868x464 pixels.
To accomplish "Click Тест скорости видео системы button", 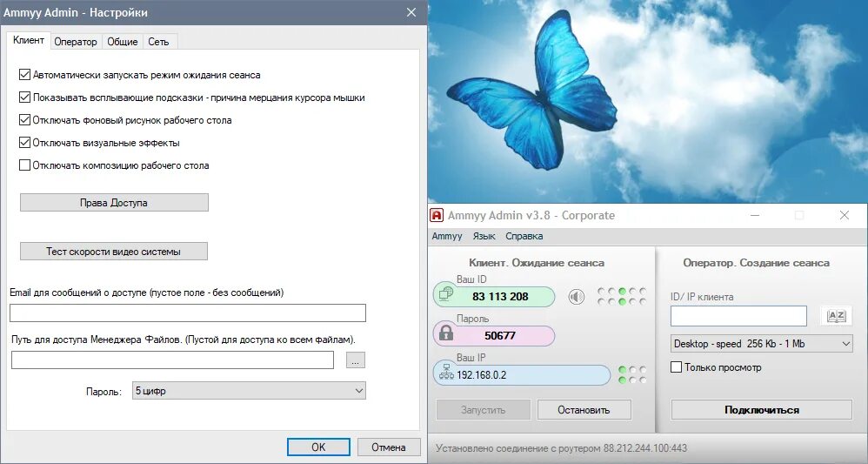I will pyautogui.click(x=113, y=251).
